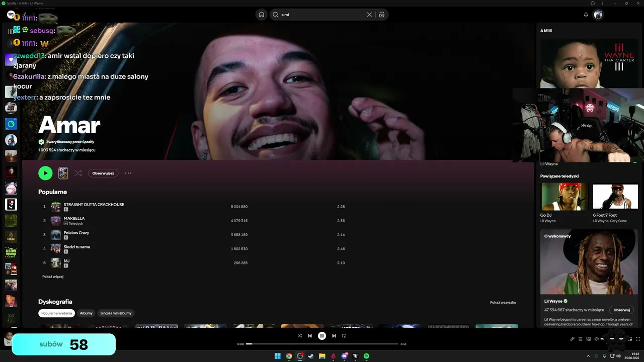The height and width of the screenshot is (362, 644).
Task: Open the 6 Foot 7 Foot related video
Action: (616, 197)
